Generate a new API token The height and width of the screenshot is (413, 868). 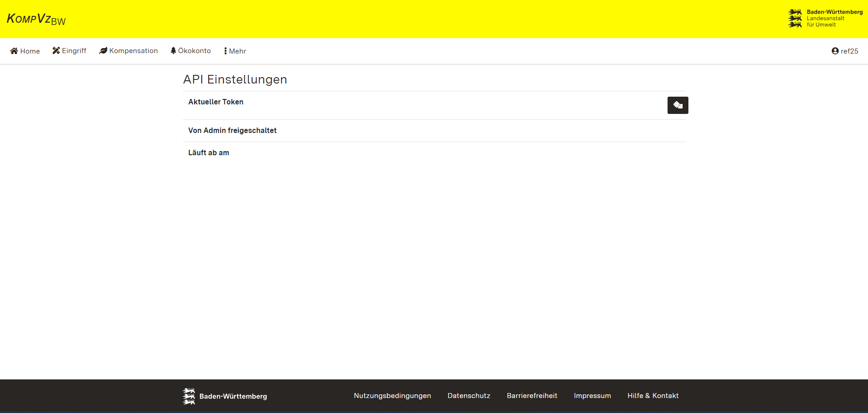tap(678, 105)
